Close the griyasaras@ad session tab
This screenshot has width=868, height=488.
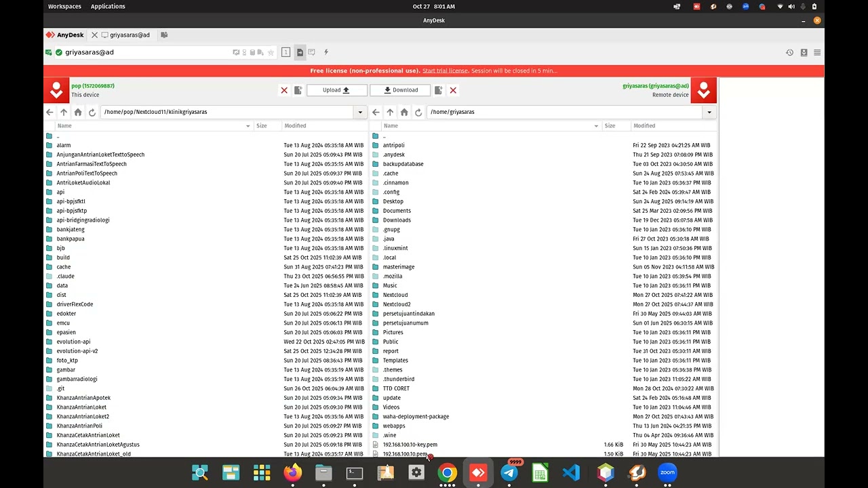[x=95, y=35]
